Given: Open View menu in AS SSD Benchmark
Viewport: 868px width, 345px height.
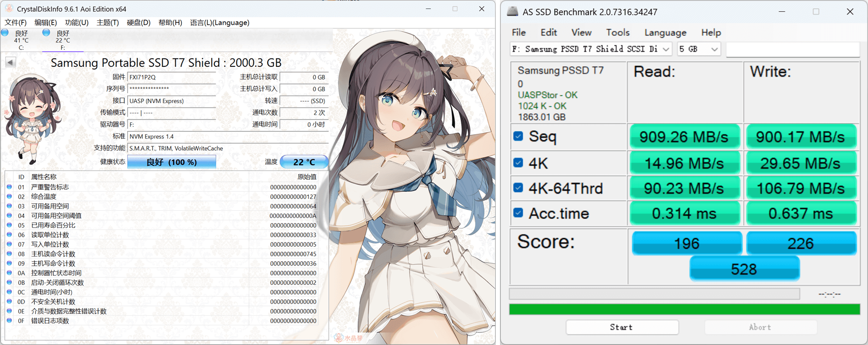Looking at the screenshot, I should (x=581, y=32).
